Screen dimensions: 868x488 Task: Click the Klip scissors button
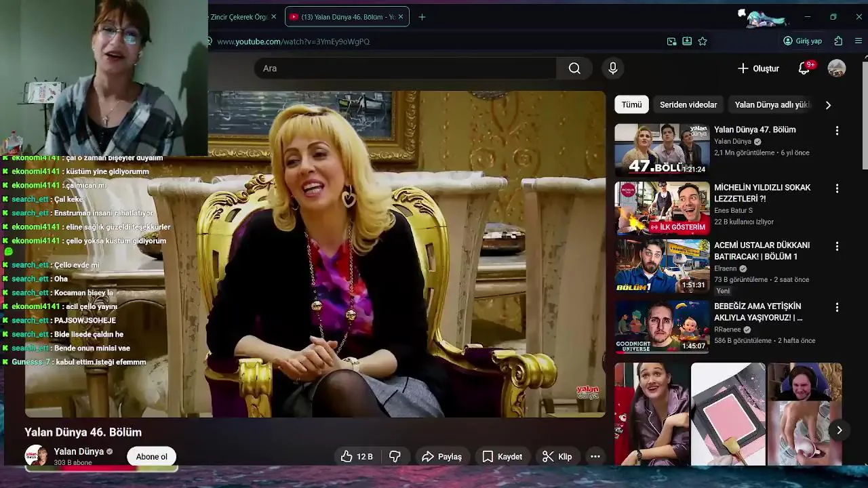coord(557,457)
